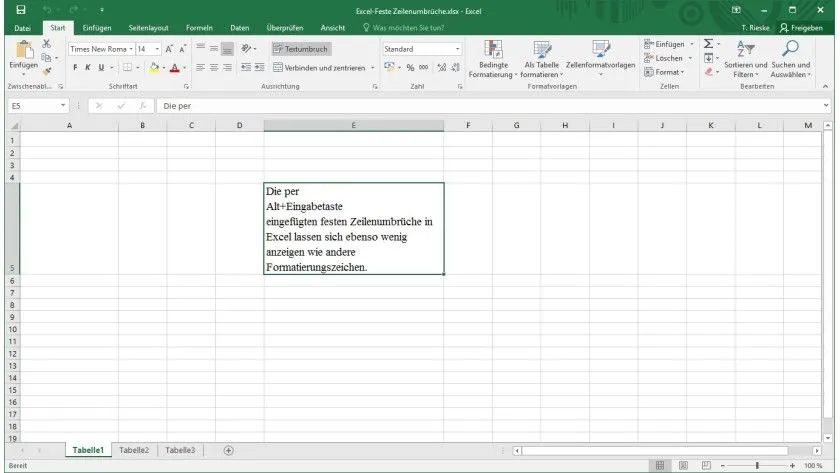Open the Datei tab
The image size is (840, 473).
click(x=22, y=28)
